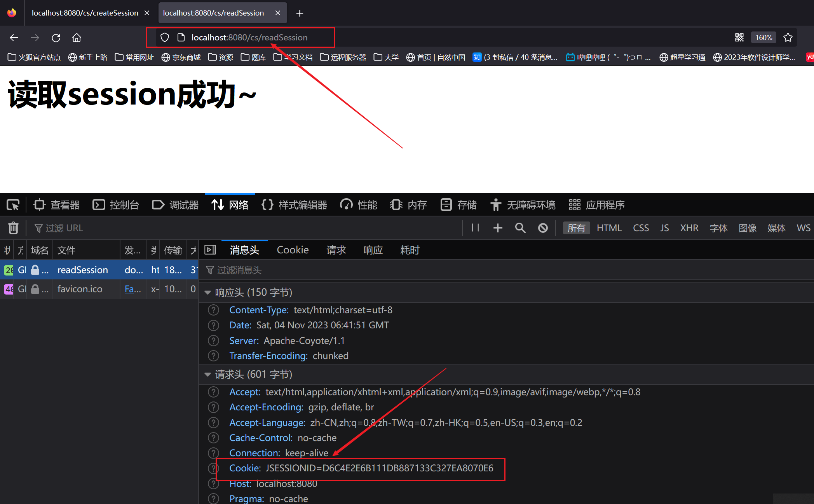Open a new browser tab
Screen dimensions: 814x504
click(x=300, y=13)
